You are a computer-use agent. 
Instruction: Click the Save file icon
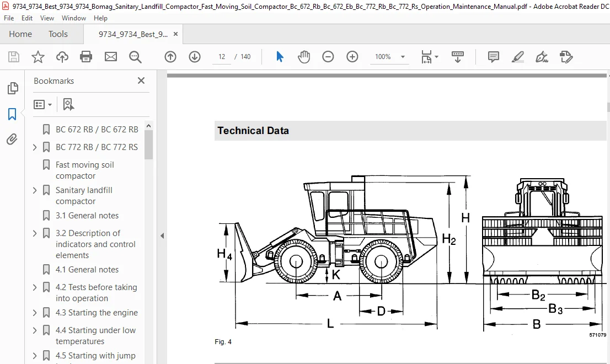click(14, 57)
